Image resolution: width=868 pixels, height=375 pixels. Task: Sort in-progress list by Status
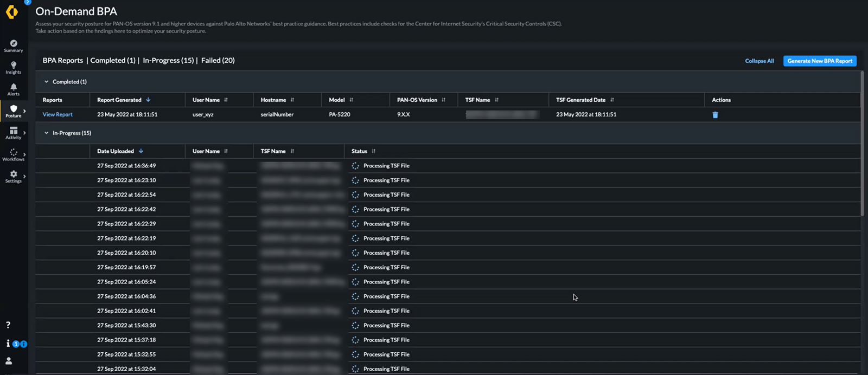(373, 151)
